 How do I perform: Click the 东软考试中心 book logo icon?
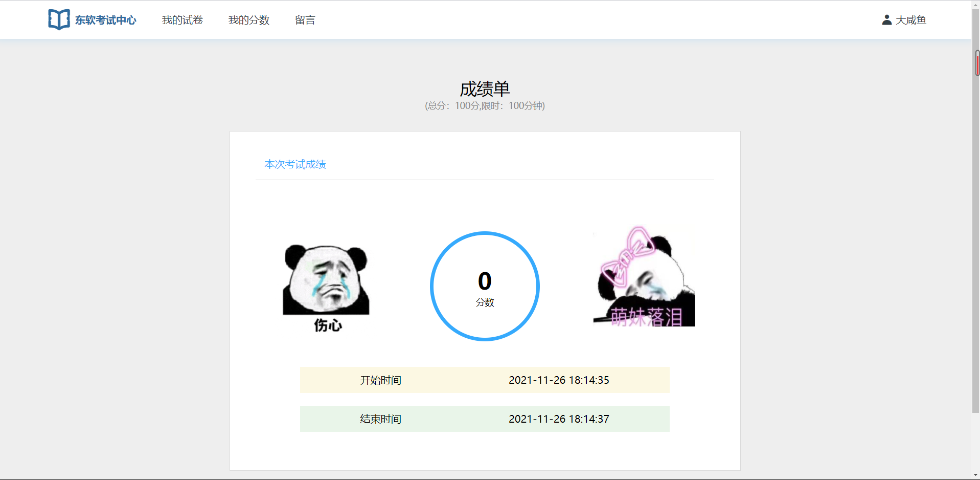coord(59,19)
